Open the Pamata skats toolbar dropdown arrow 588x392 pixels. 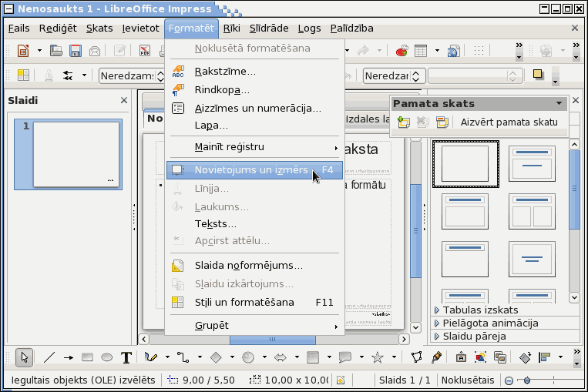click(559, 103)
